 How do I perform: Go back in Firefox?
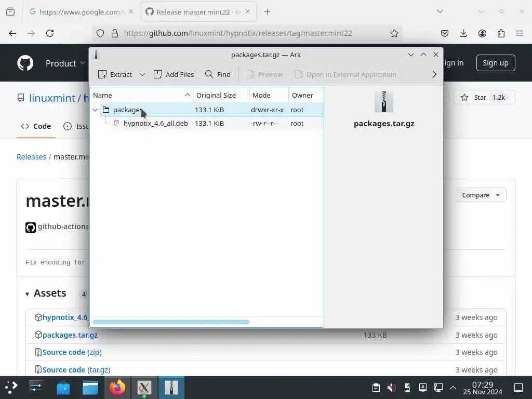(x=12, y=33)
